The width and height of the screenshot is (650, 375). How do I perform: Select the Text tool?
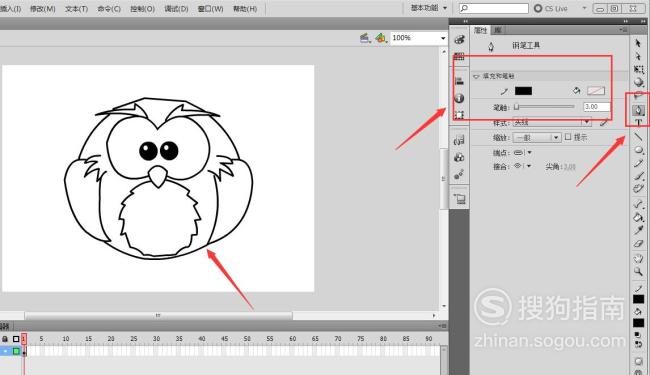(x=638, y=122)
